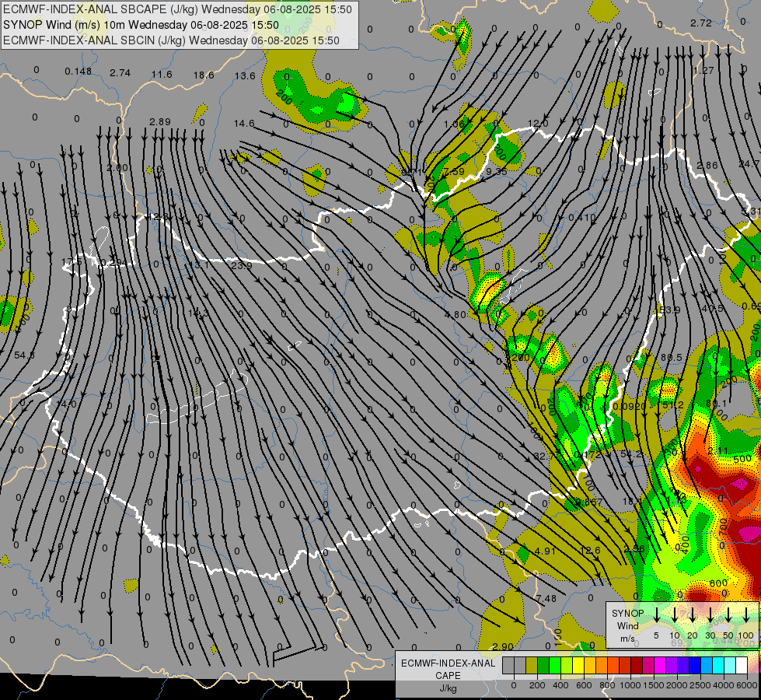Click the map value '2.86'
The image size is (761, 700).
point(707,165)
